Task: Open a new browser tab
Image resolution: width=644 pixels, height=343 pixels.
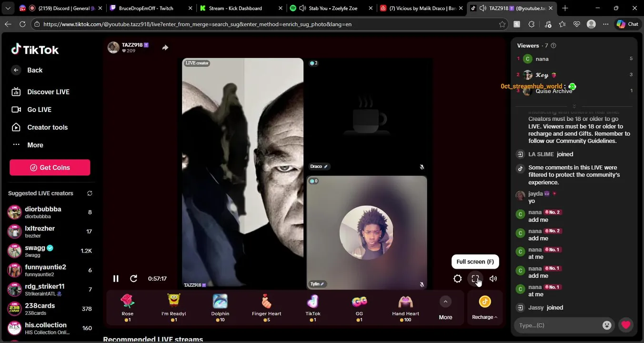Action: [565, 8]
